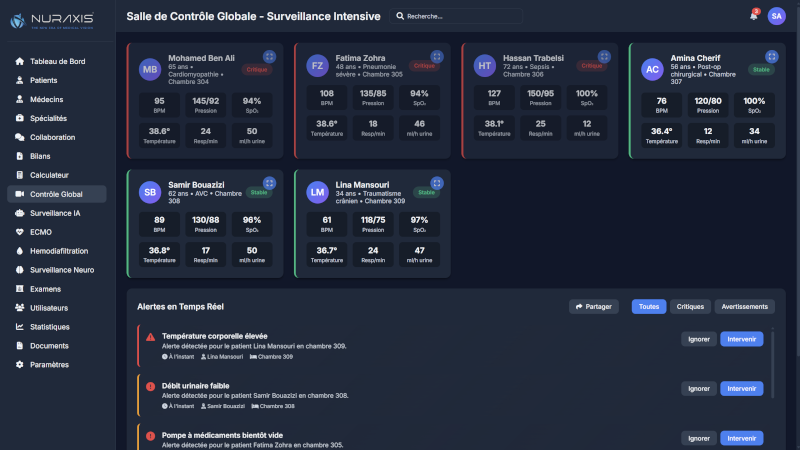800x450 pixels.
Task: Click the notification bell icon
Action: [753, 16]
